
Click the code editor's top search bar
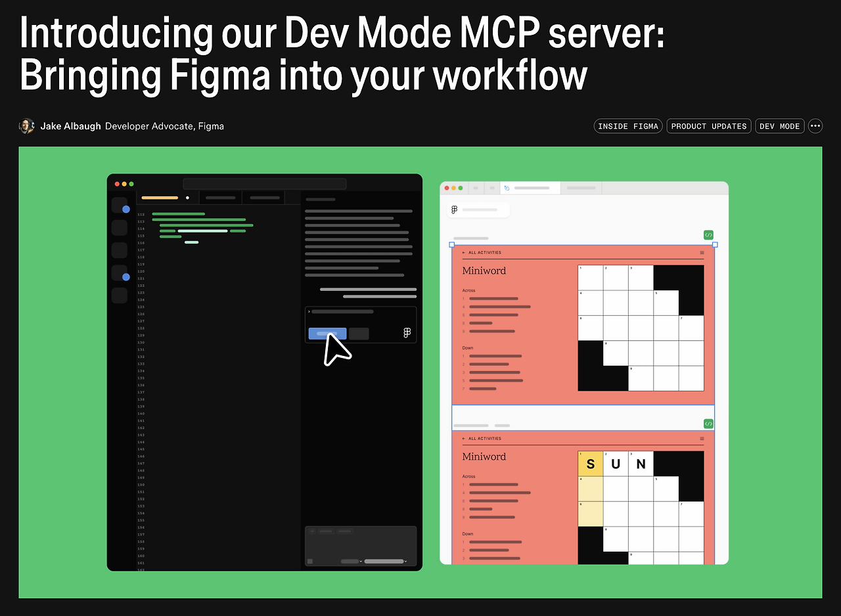pyautogui.click(x=265, y=184)
